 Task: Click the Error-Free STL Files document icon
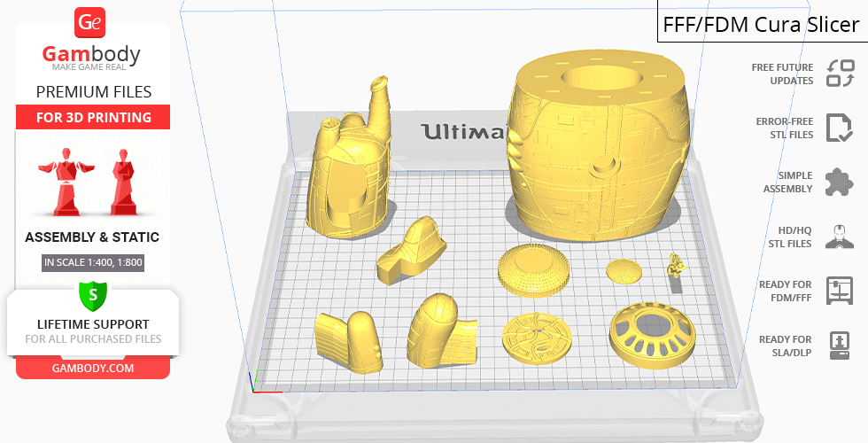pyautogui.click(x=839, y=128)
